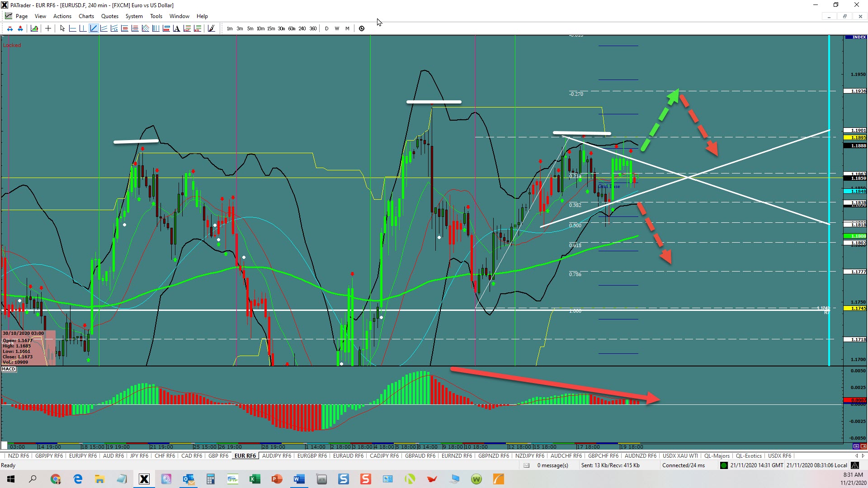
Task: Open the Tools menu
Action: click(156, 16)
